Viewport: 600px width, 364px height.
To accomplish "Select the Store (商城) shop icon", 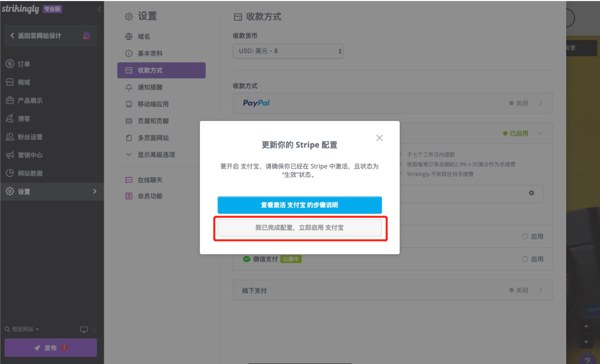I will [x=9, y=82].
